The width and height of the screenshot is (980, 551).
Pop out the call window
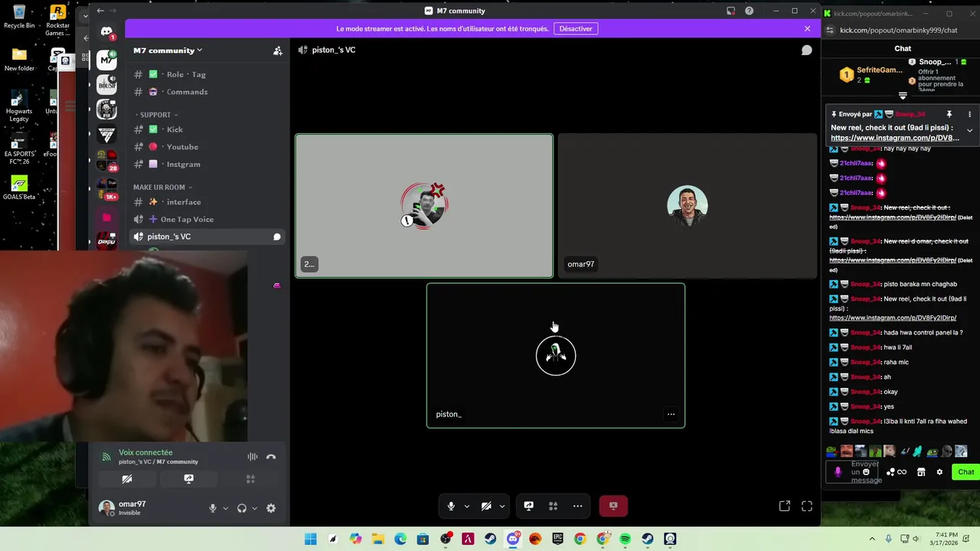coord(784,506)
